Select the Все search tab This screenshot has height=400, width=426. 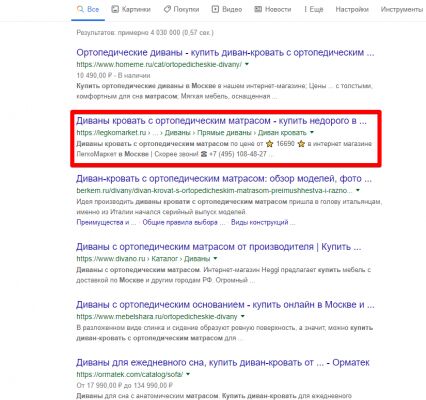click(x=88, y=9)
